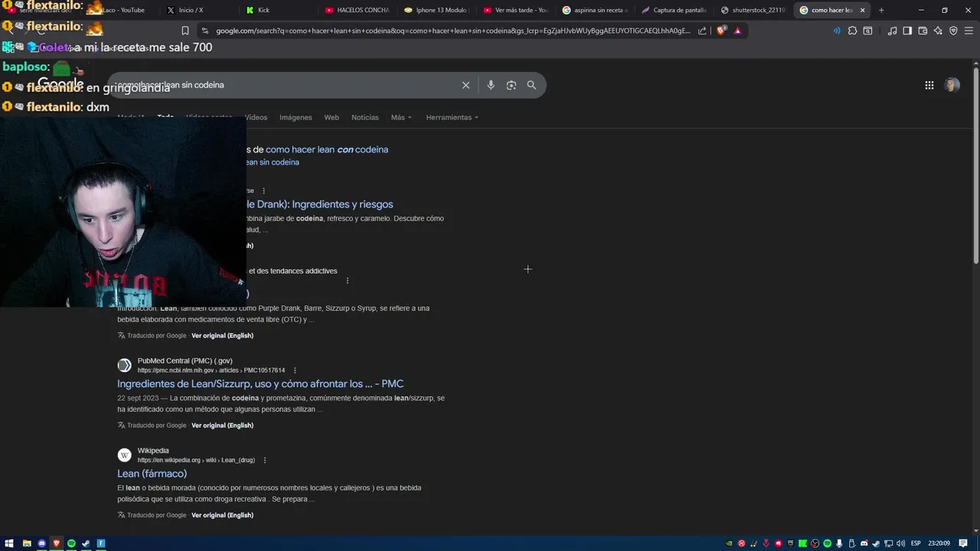Click the browser address bar URL

452,31
